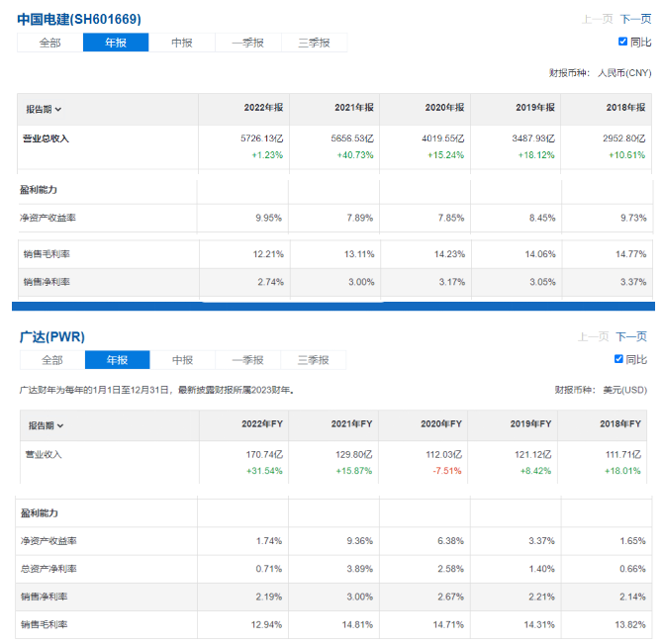Click 财报币种 人民币(CNY) label
Image resolution: width=663 pixels, height=644 pixels.
(x=601, y=72)
